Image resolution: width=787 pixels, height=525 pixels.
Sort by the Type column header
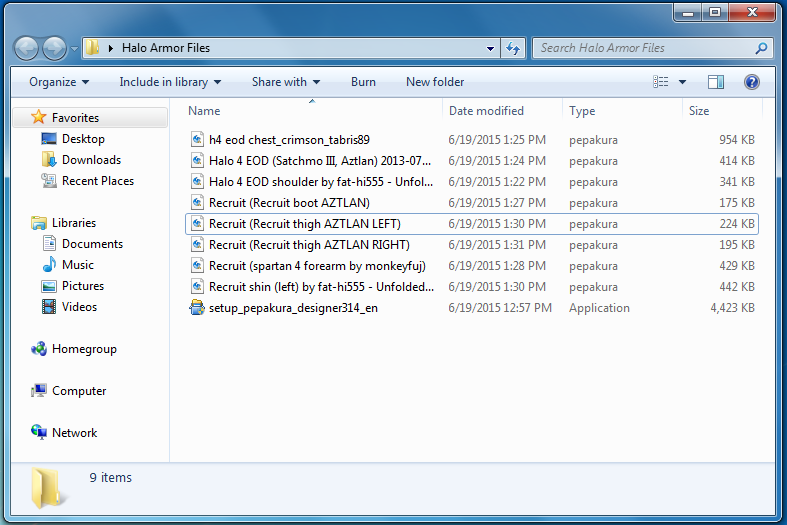pos(582,111)
